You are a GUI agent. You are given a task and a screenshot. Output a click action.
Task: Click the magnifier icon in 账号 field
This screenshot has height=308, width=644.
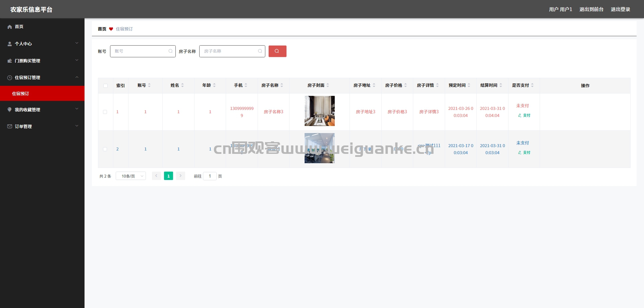[x=170, y=51]
